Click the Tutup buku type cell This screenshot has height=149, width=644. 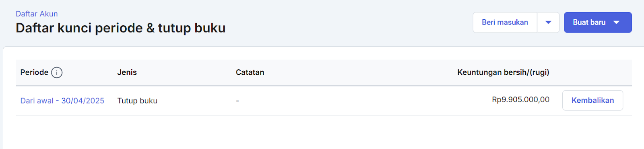click(137, 101)
